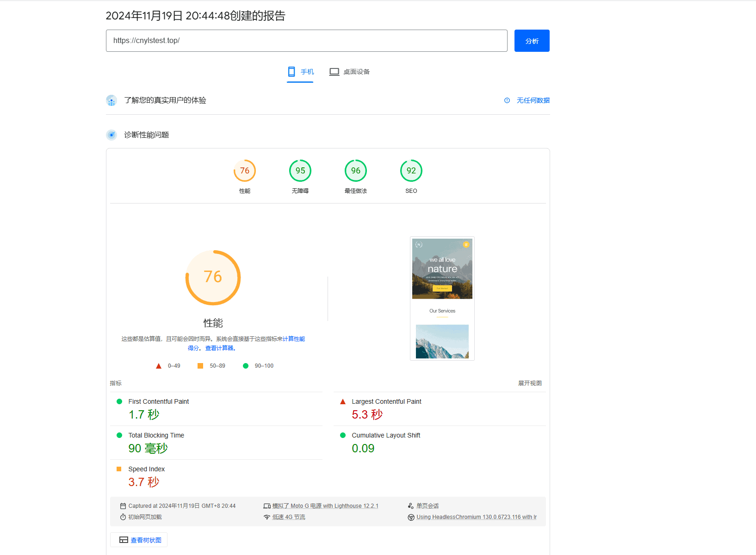Click the 0.09 value
Viewport: 756px width, 555px height.
tap(363, 448)
